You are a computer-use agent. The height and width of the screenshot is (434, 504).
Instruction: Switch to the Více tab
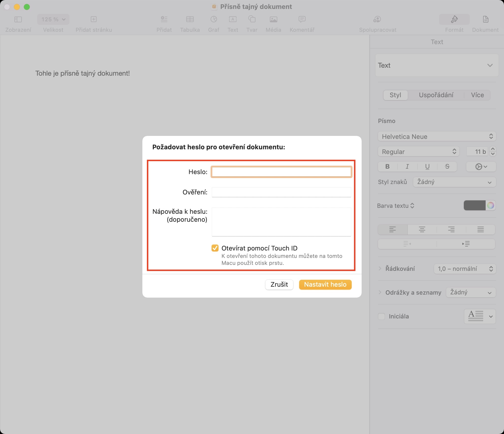coord(477,95)
